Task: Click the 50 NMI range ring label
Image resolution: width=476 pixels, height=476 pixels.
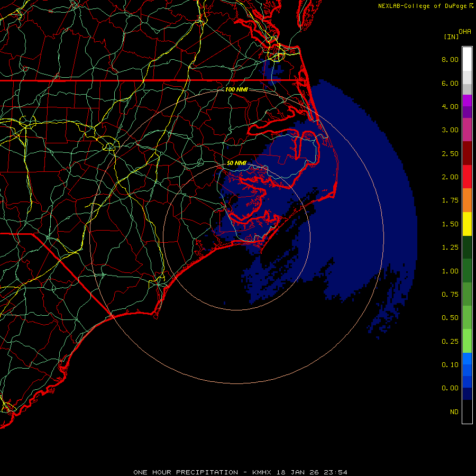Action: 236,163
